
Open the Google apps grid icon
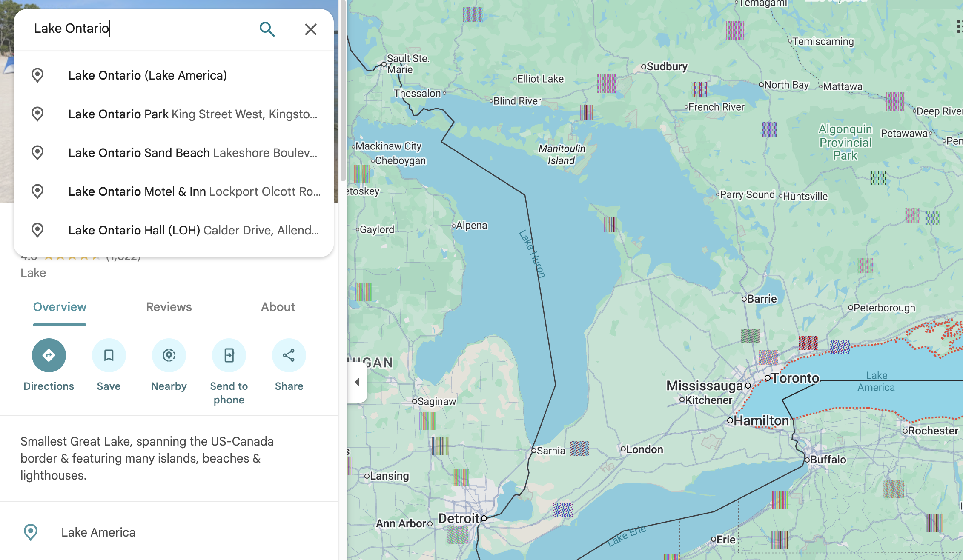point(959,26)
